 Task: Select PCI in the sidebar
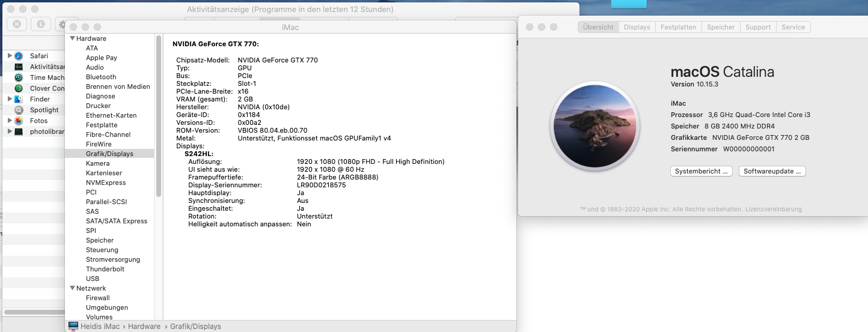pos(91,192)
